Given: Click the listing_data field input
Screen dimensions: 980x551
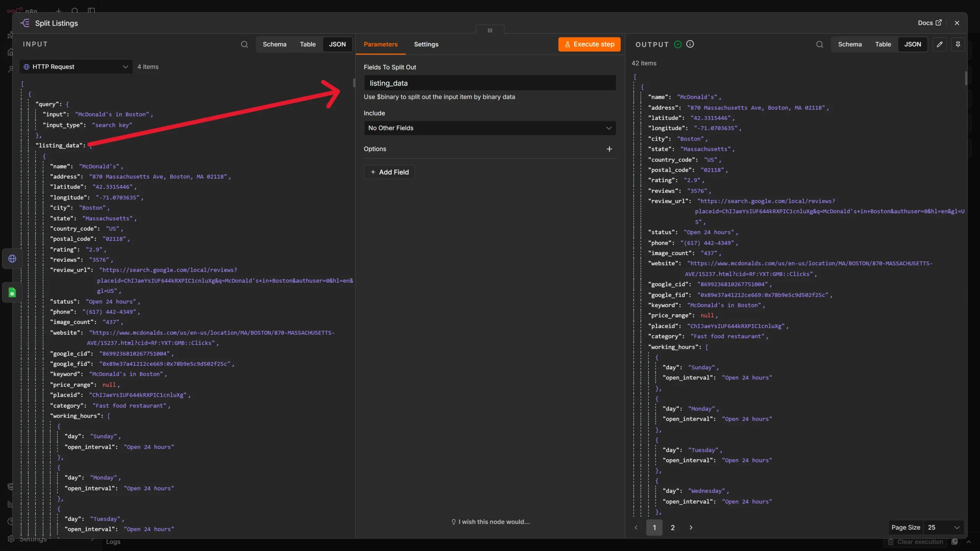Looking at the screenshot, I should click(490, 83).
